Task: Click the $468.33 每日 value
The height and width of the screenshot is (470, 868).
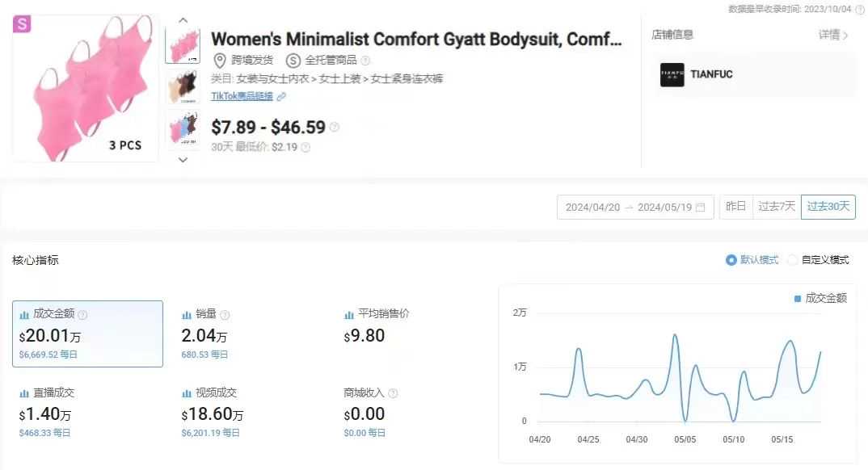Action: tap(44, 433)
